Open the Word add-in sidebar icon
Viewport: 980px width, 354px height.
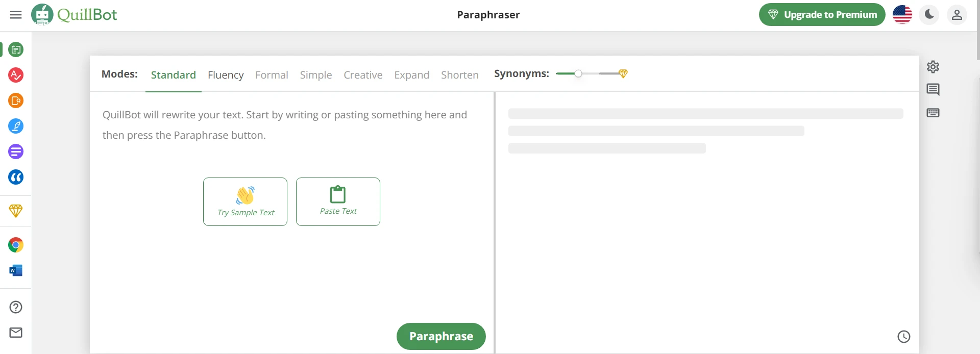[x=16, y=270]
